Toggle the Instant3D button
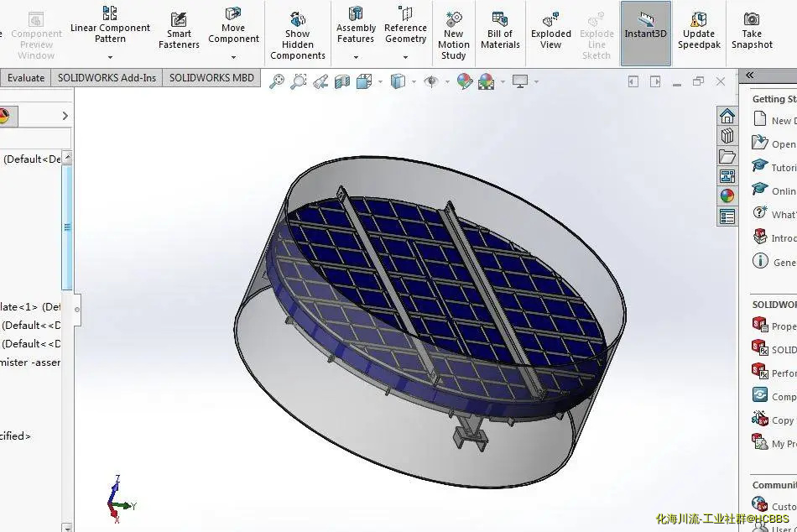Viewport: 797px width, 532px height. [645, 31]
